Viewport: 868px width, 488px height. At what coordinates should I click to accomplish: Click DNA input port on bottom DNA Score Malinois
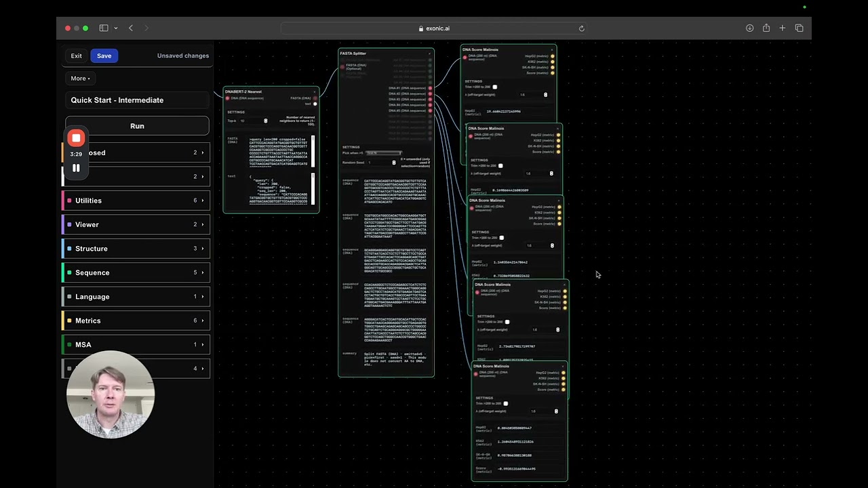pyautogui.click(x=475, y=373)
